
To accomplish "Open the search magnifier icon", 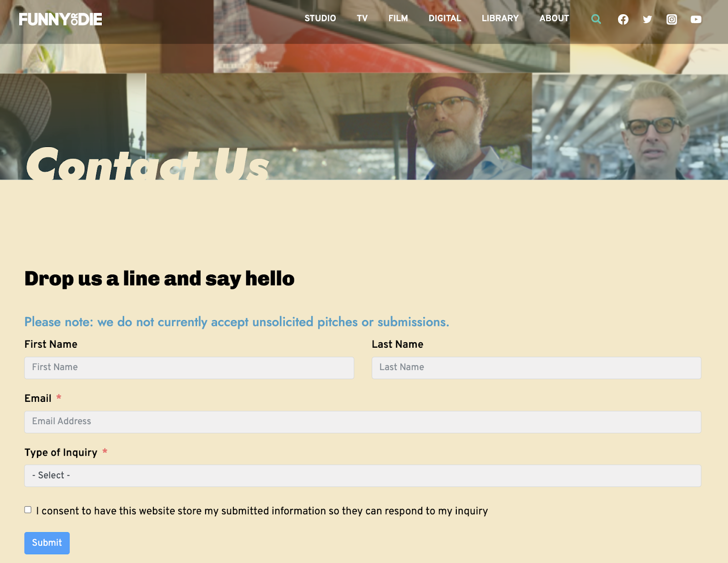I will click(x=596, y=19).
